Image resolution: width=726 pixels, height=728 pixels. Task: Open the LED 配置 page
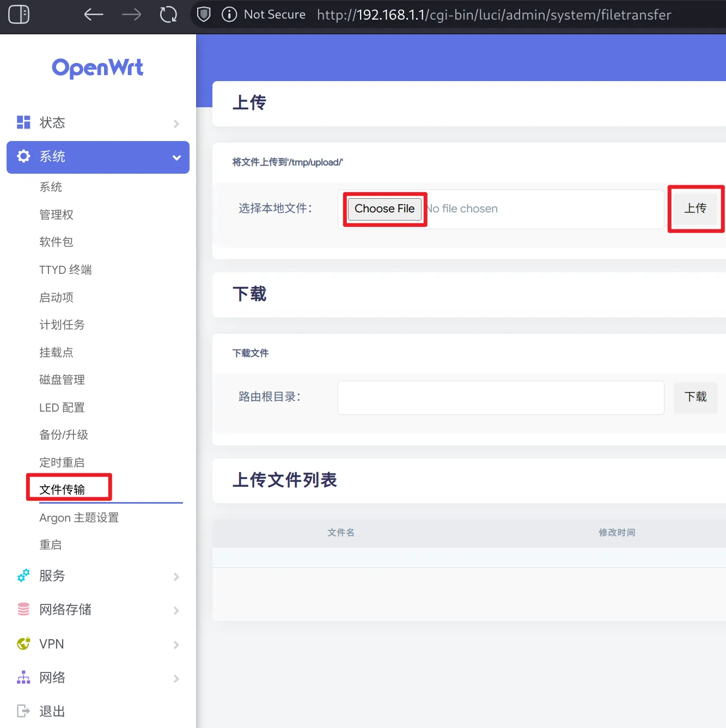tap(62, 407)
